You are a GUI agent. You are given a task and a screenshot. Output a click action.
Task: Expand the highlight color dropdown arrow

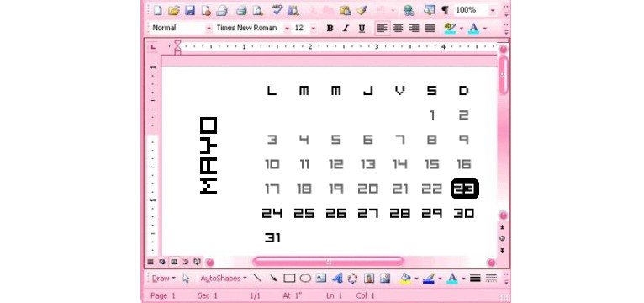tap(462, 29)
